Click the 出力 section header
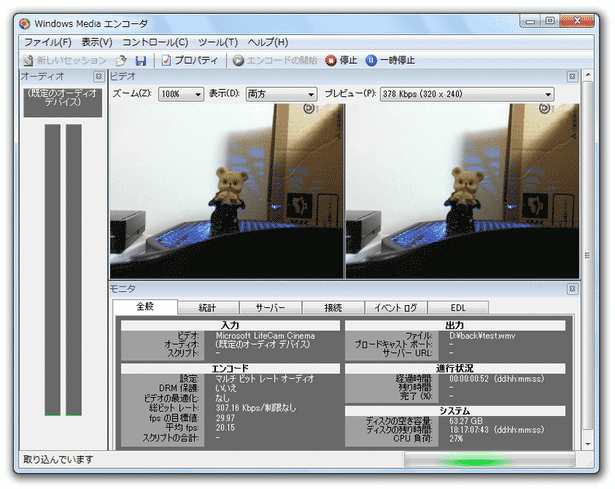This screenshot has height=489, width=615. 455,325
